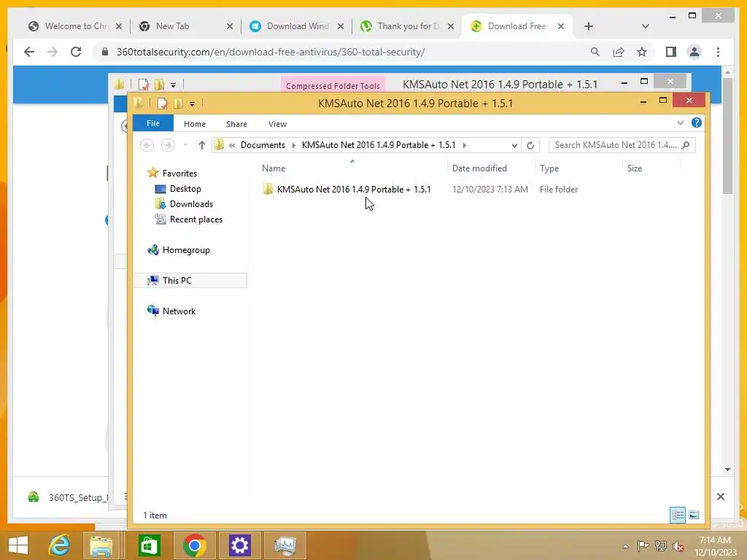Select KMSAuto Net folder breadcrumb segment
Viewport: 747px width, 560px height.
point(379,145)
